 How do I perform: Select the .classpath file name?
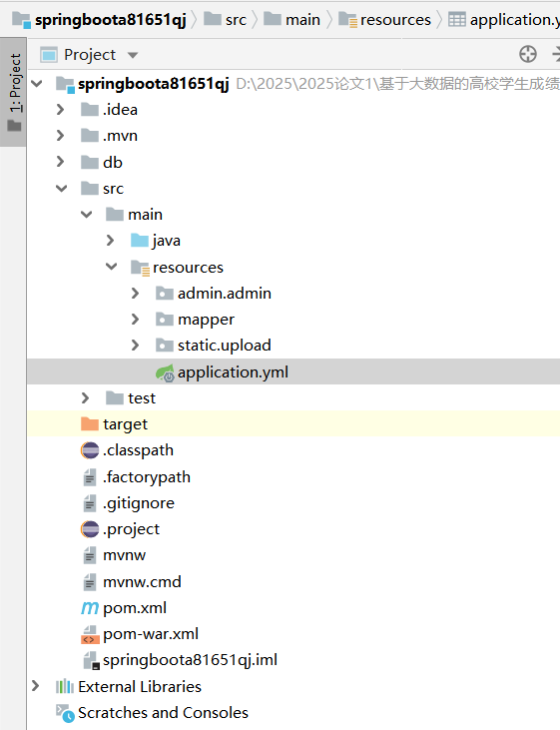[138, 450]
